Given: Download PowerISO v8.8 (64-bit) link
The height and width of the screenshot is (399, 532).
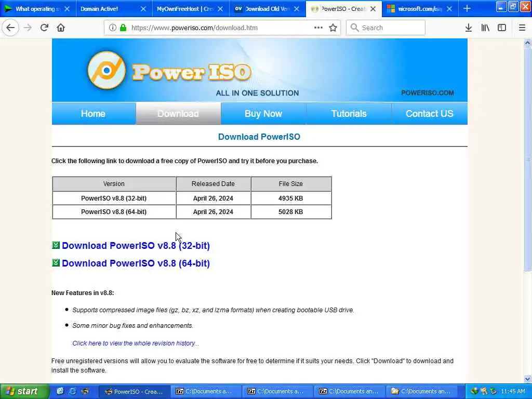Looking at the screenshot, I should 136,263.
